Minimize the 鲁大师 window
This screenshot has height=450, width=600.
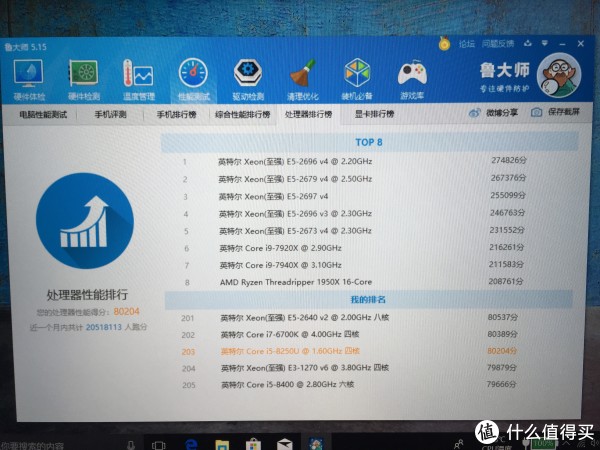click(562, 44)
